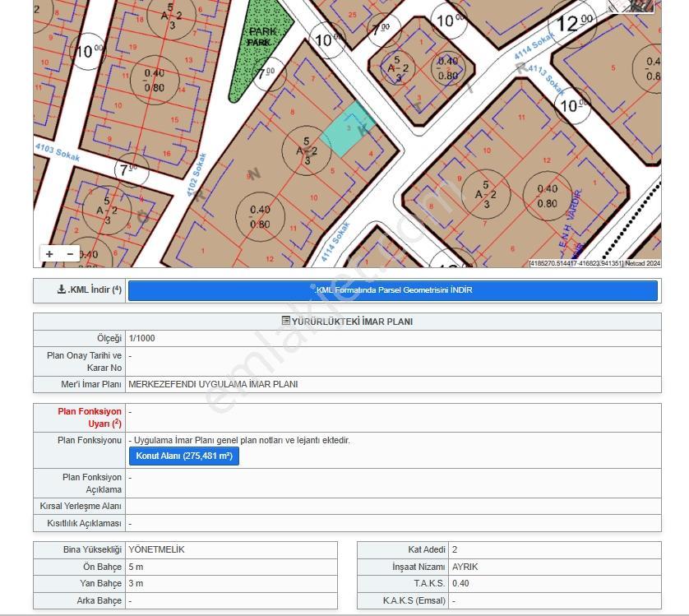Click the Arka Bahçe label
689x616 pixels.
99,600
